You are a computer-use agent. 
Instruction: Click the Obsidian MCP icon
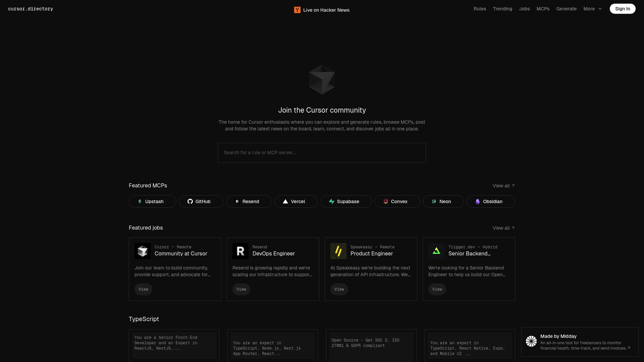tap(478, 201)
